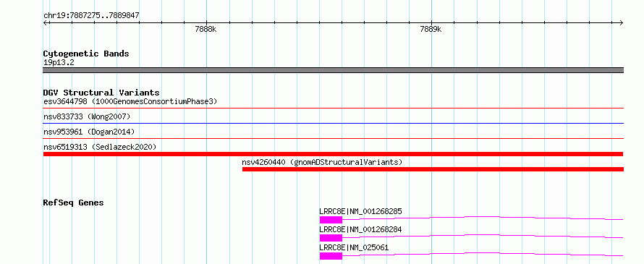Click the LRRC8E|NM_025061 transcript label
The width and height of the screenshot is (644, 264).
[354, 247]
